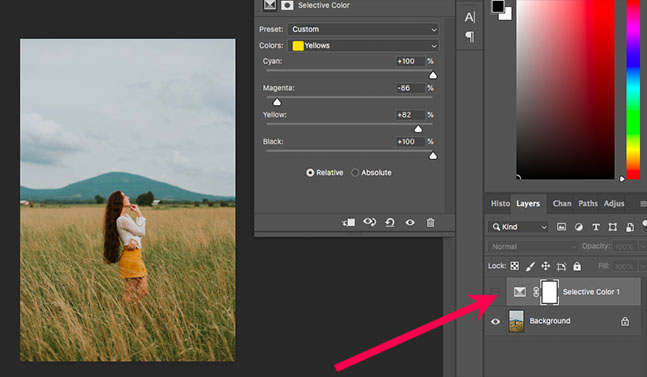
Task: Open the Paragraph panel icon
Action: click(x=470, y=37)
